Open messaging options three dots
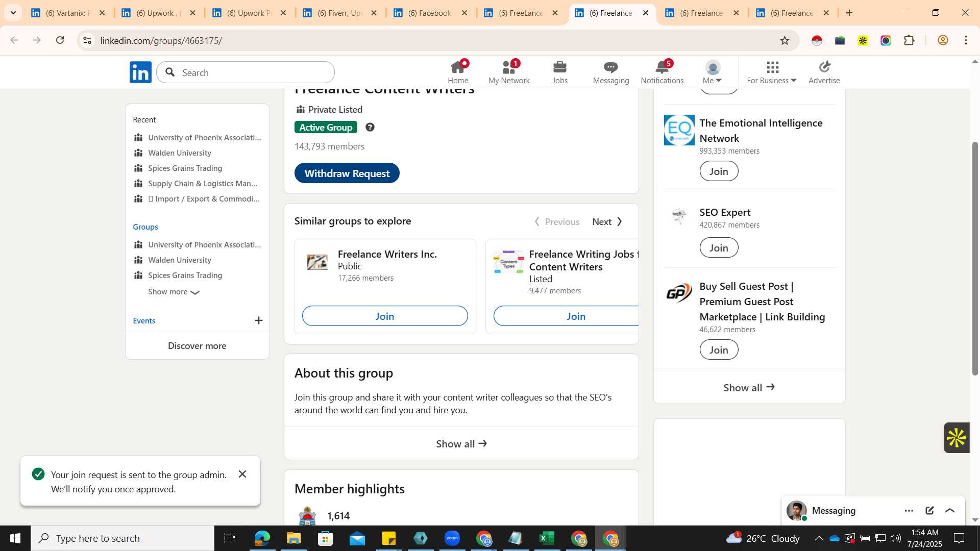 pyautogui.click(x=909, y=511)
